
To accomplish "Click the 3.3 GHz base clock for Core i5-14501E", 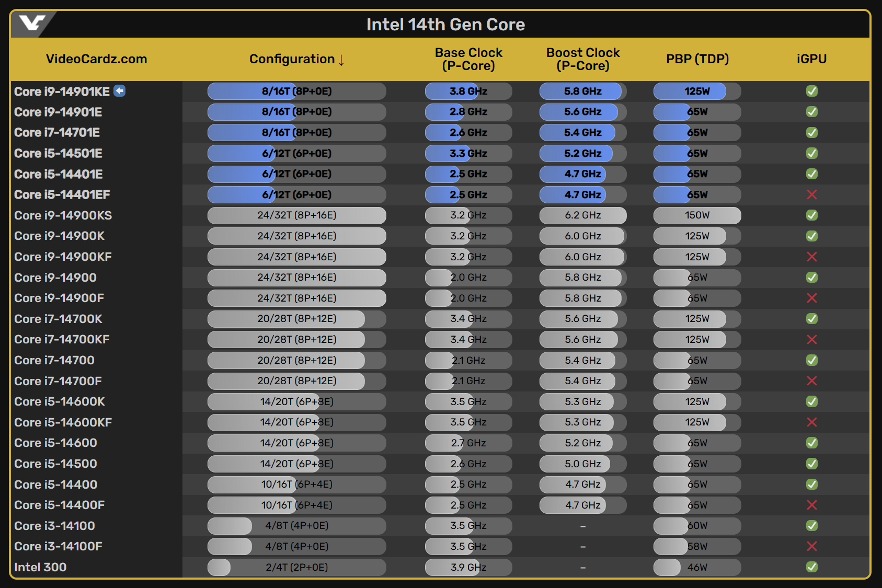I will (x=468, y=153).
